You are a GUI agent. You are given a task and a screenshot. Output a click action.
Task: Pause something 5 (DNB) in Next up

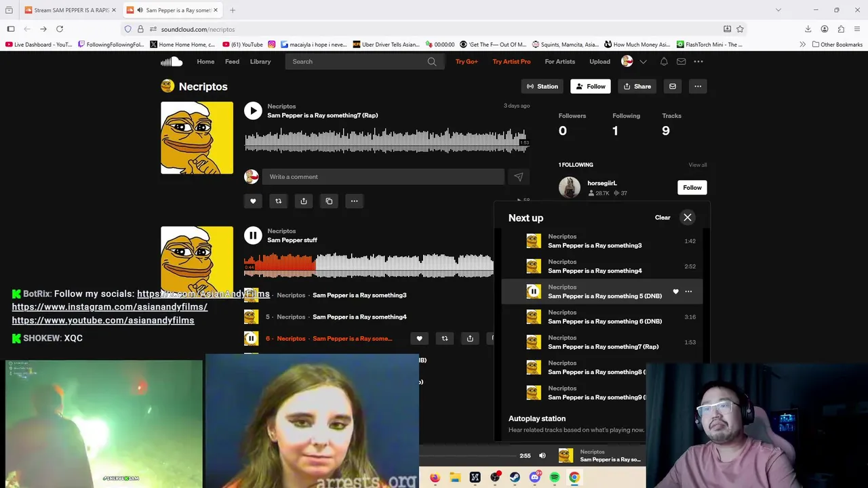click(x=534, y=291)
